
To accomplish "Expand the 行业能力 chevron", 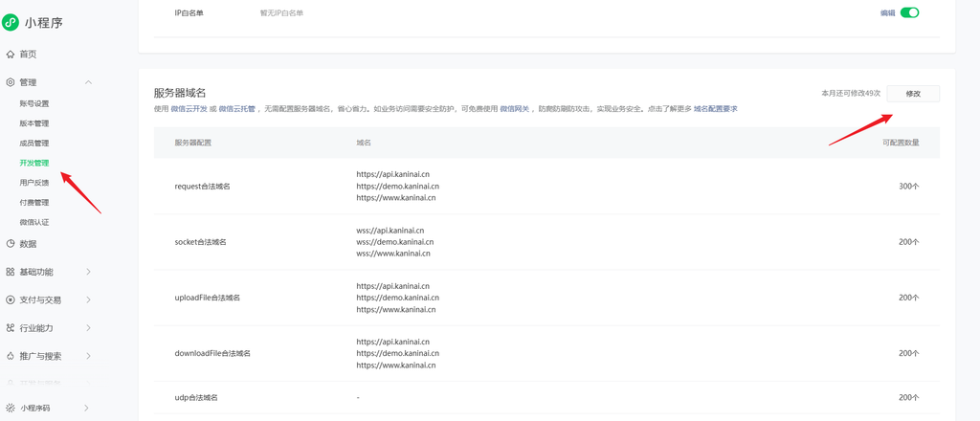I will coord(88,328).
